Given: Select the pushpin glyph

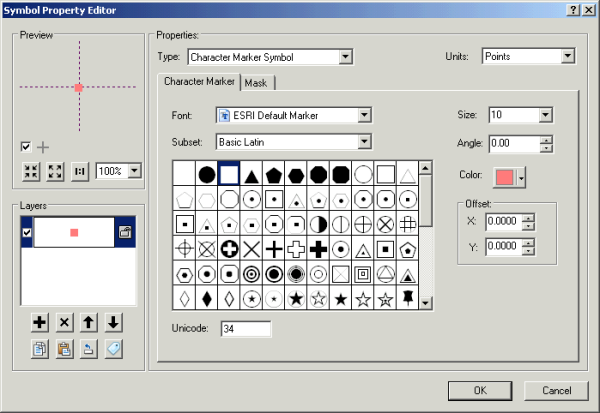Looking at the screenshot, I should point(408,298).
